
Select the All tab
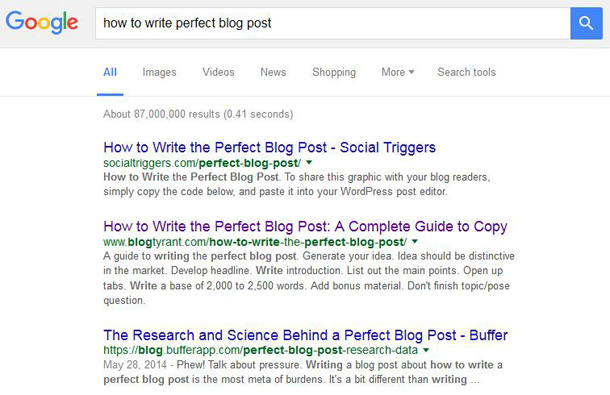coord(110,72)
